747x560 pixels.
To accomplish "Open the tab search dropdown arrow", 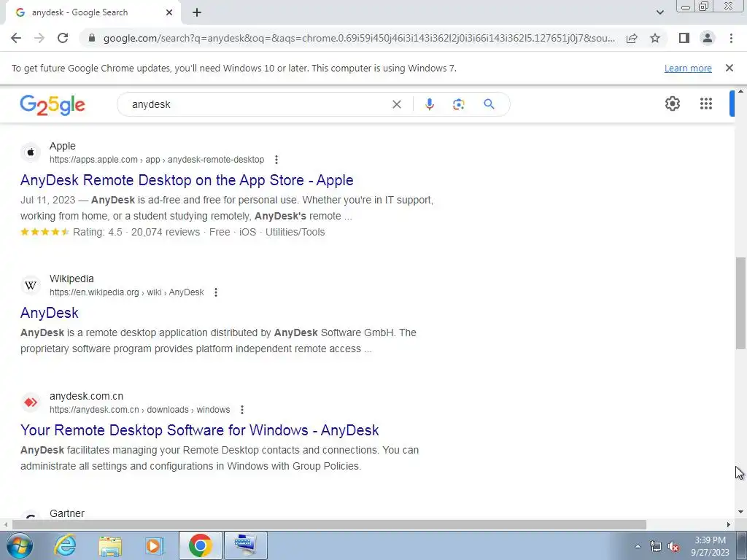I will click(659, 12).
